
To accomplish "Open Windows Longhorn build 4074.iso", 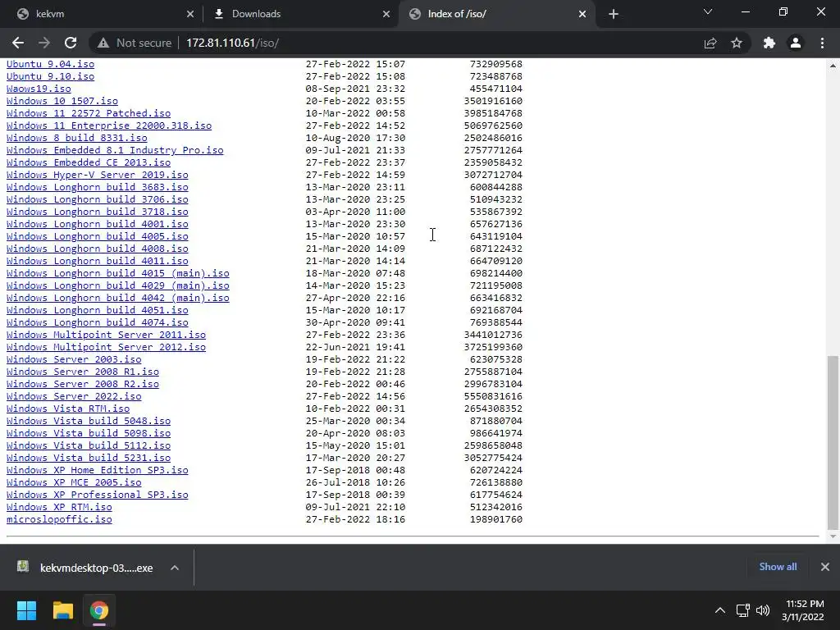I will 97,322.
